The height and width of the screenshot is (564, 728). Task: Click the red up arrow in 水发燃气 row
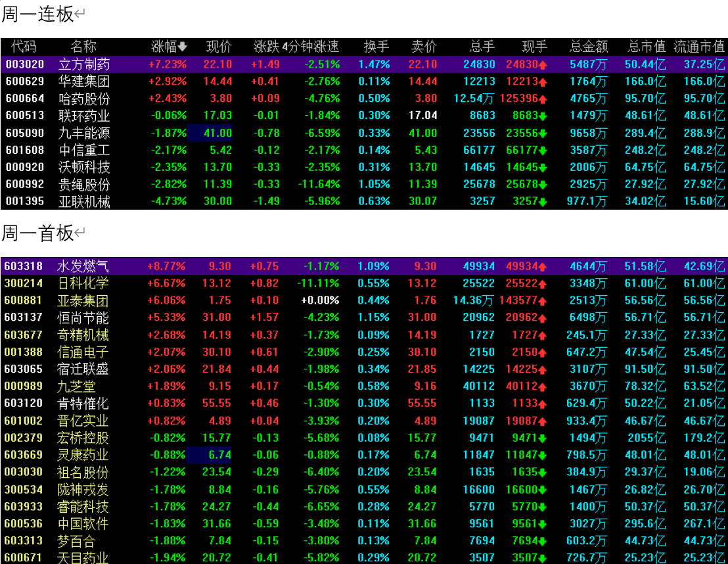[543, 267]
